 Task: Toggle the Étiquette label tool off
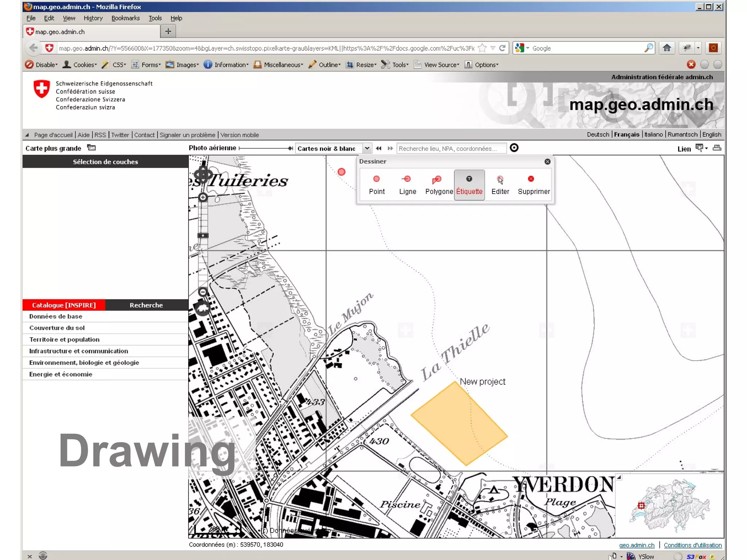tap(469, 184)
